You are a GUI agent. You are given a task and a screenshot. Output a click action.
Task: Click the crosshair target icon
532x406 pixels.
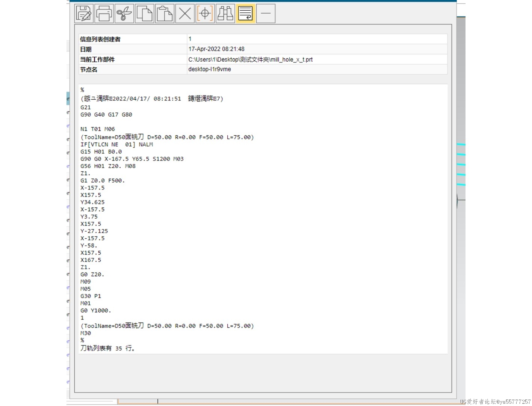(x=205, y=14)
